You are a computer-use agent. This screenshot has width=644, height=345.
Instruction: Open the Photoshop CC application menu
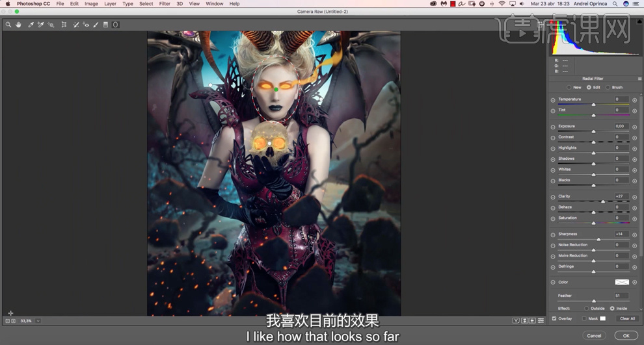pyautogui.click(x=33, y=4)
